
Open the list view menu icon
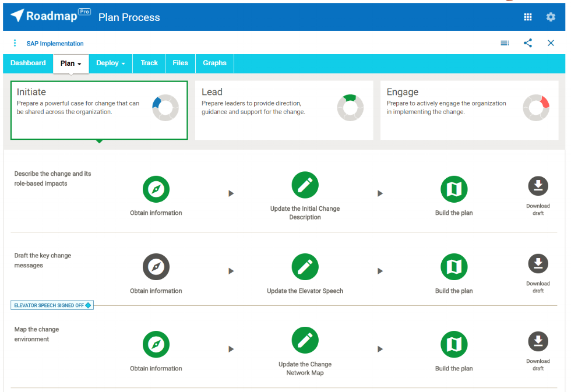tap(505, 43)
